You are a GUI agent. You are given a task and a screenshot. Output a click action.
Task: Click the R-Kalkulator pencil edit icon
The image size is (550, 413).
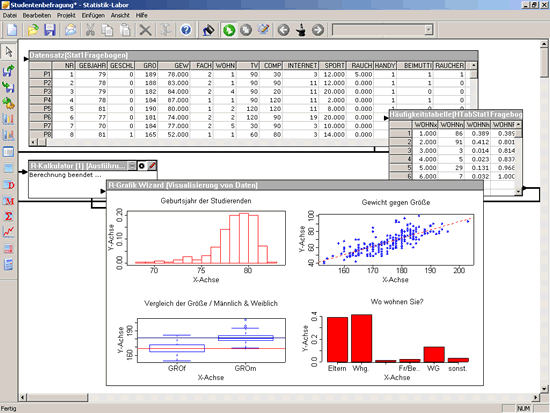pyautogui.click(x=152, y=166)
